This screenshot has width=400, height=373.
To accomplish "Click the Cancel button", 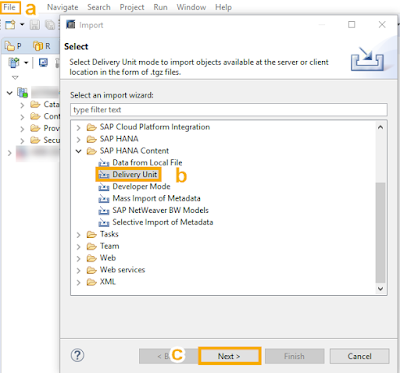I will [359, 356].
